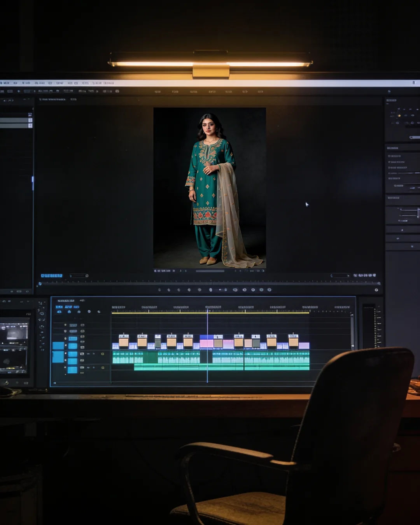Select the first gray clip thumbnail in the timeline
Image resolution: width=420 pixels, height=525 pixels.
click(157, 341)
